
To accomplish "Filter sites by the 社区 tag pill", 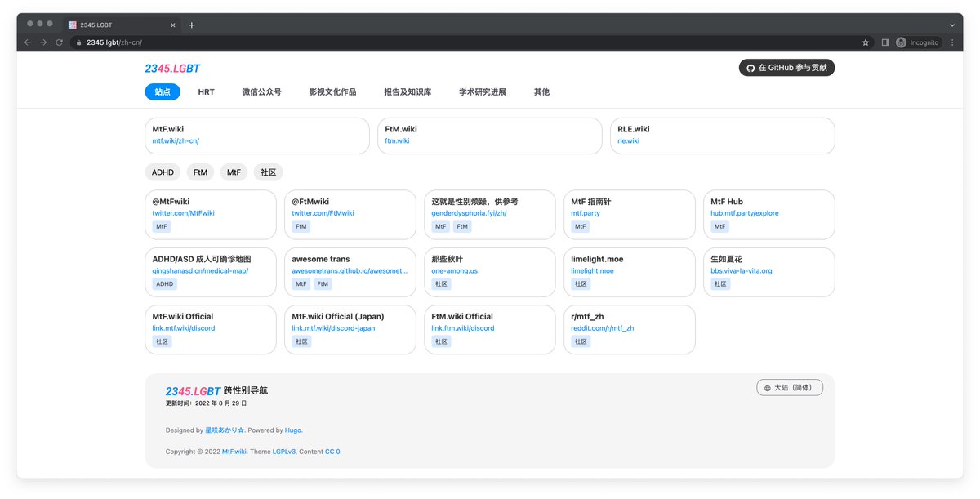I will coord(268,172).
